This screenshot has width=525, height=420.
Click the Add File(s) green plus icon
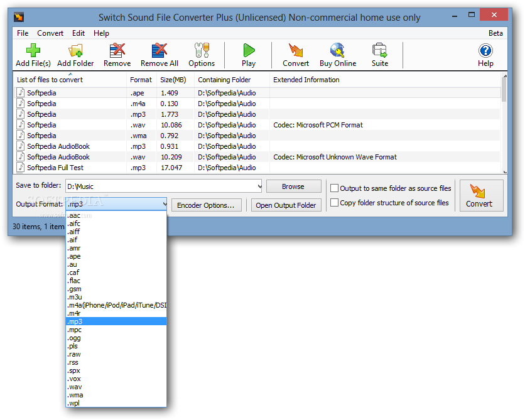point(33,50)
